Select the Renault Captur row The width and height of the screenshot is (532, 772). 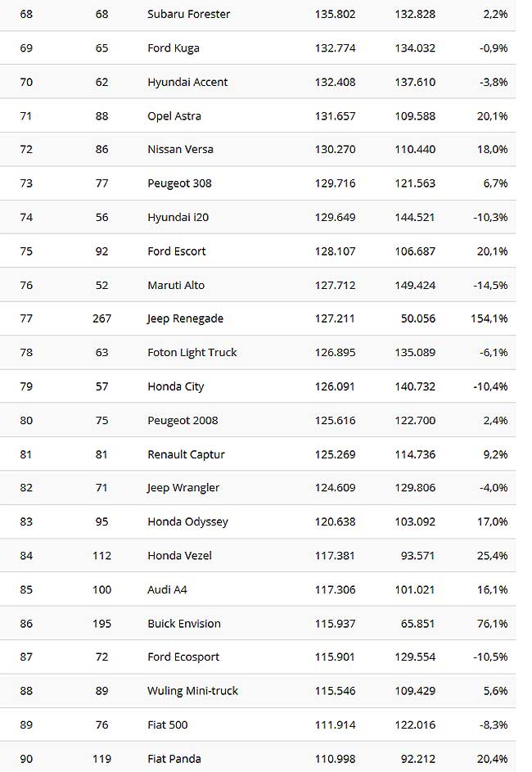pyautogui.click(x=258, y=454)
